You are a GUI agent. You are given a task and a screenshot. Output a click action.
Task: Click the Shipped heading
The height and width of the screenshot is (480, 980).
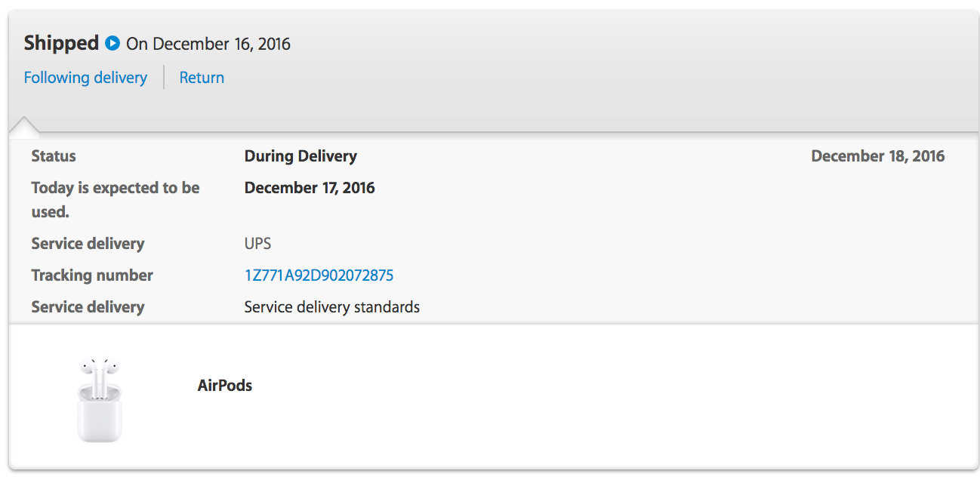tap(61, 43)
